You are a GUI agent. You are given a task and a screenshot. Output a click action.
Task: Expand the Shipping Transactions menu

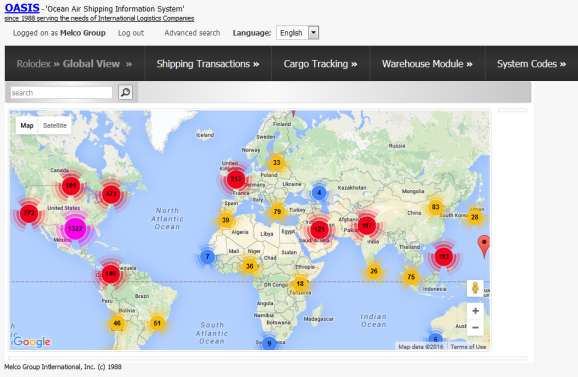[x=208, y=64]
